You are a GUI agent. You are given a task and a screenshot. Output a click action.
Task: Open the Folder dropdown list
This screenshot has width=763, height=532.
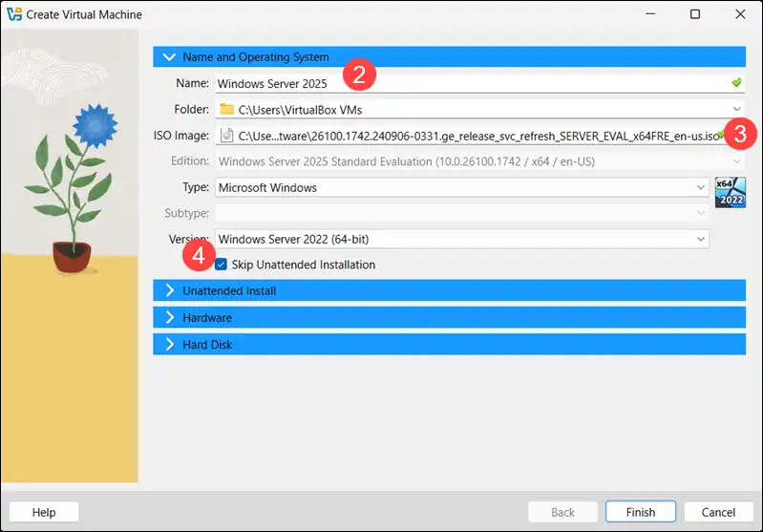[x=736, y=109]
